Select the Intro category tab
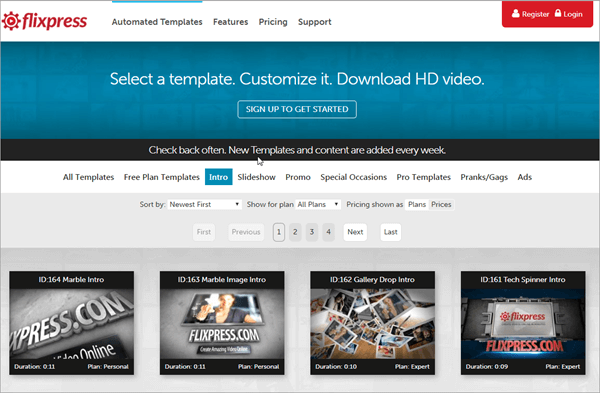Screen dimensions: 600x393 (218, 177)
